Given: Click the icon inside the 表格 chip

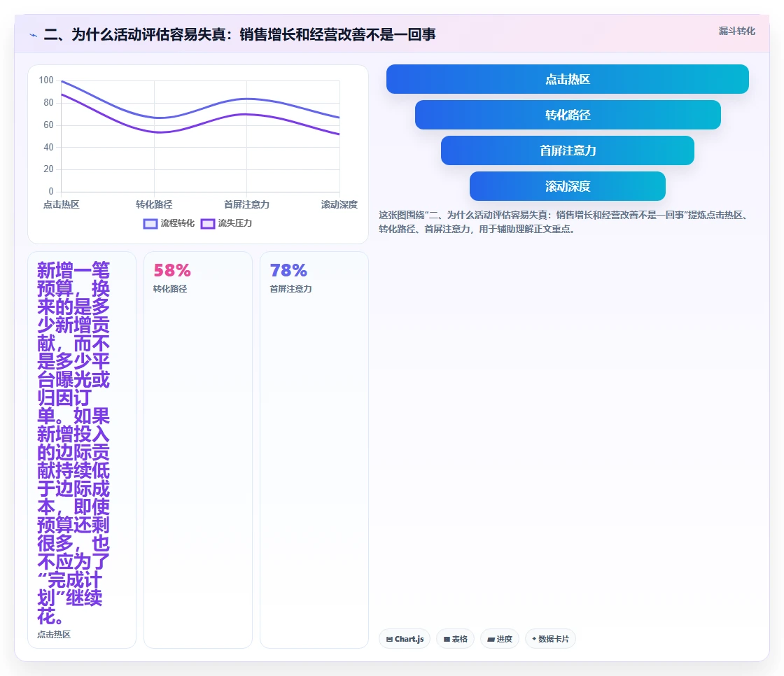Looking at the screenshot, I should pos(447,640).
